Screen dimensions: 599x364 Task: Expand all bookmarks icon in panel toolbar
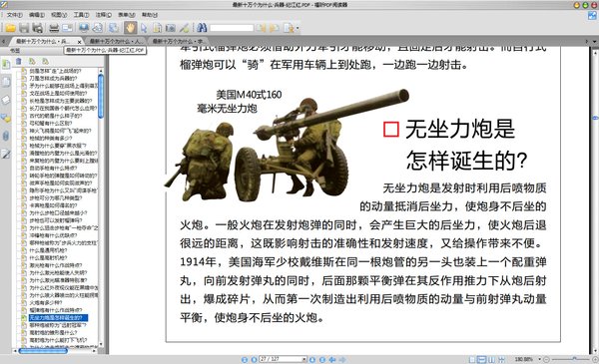32,62
